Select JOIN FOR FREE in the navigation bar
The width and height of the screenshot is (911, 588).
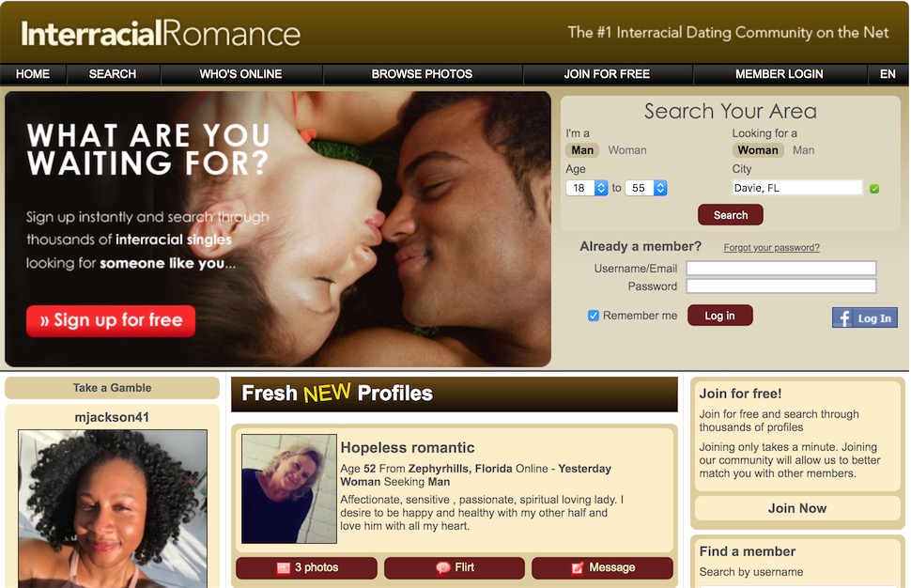click(x=607, y=74)
